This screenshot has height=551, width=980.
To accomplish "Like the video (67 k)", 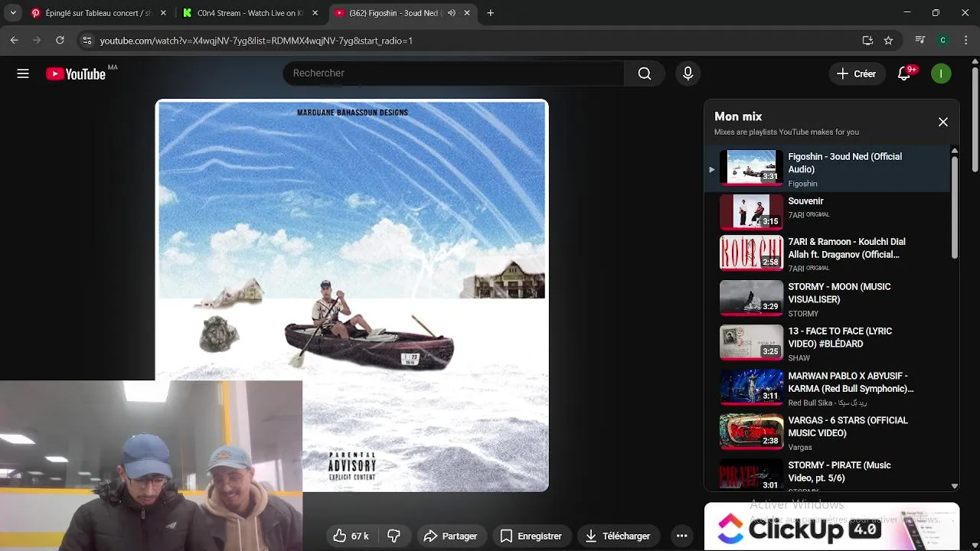I will click(x=351, y=536).
